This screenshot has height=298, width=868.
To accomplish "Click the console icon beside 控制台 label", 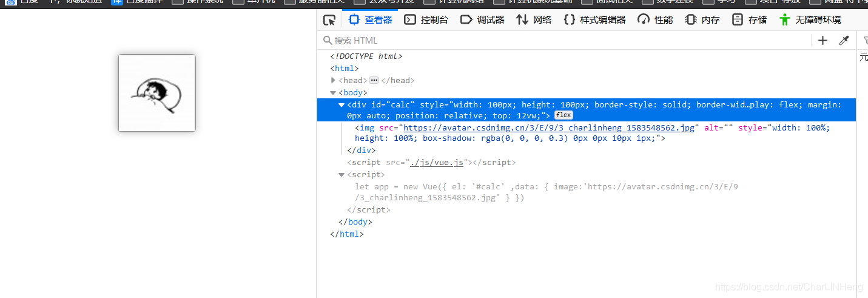I will (x=410, y=20).
